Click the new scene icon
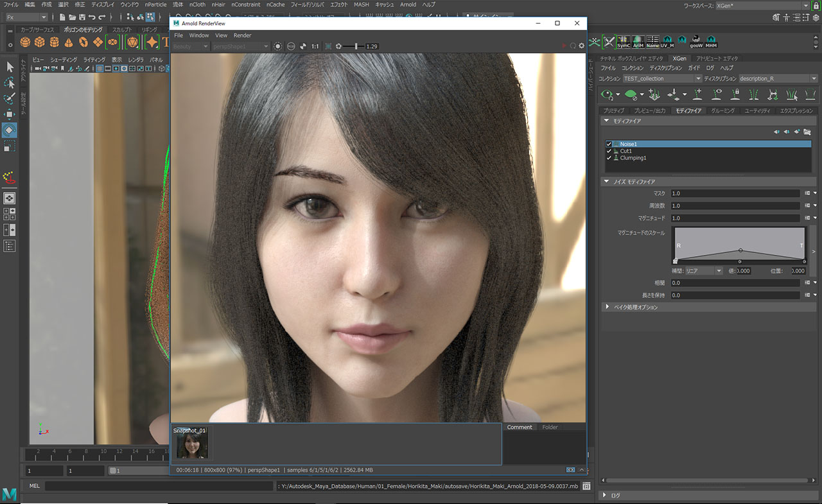The image size is (822, 504). (62, 17)
